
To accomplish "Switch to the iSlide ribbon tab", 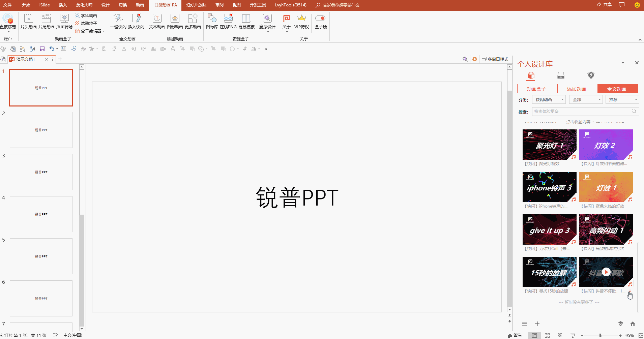I will click(x=45, y=5).
